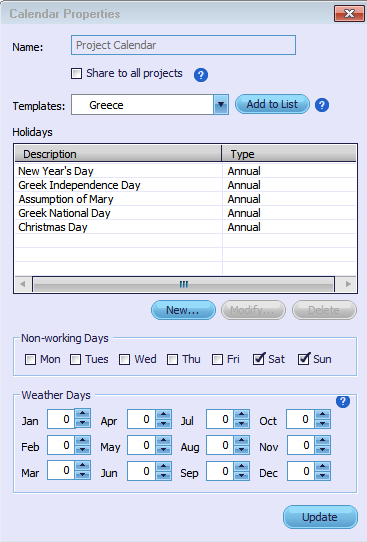Open help icon beside Add to List
367x542 pixels.
click(x=322, y=105)
